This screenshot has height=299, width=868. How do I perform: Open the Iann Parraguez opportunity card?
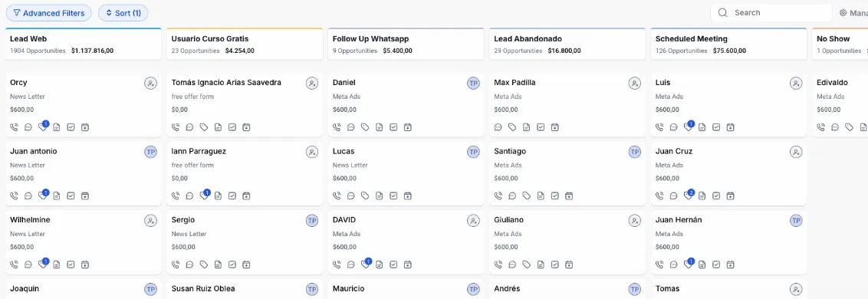click(245, 174)
